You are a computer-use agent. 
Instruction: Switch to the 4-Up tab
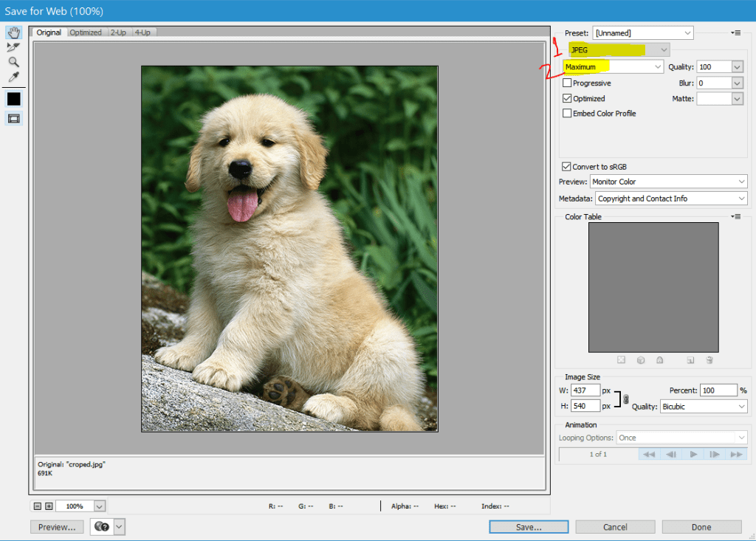[x=143, y=32]
